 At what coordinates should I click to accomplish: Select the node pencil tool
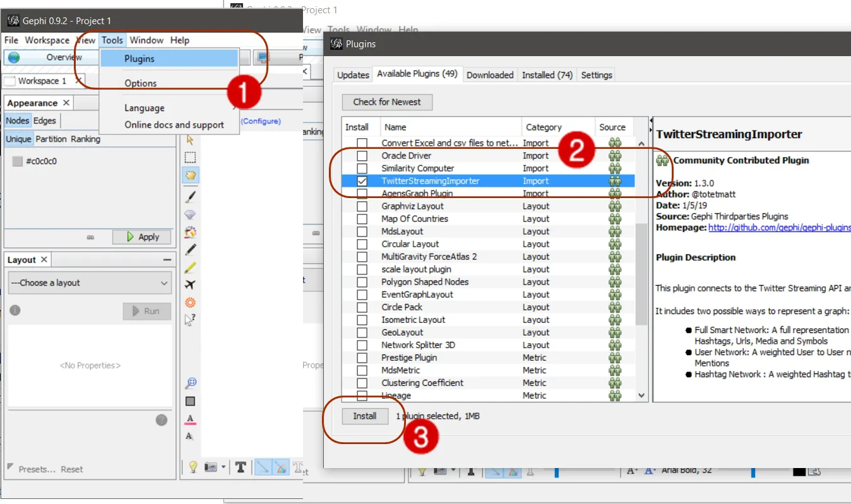point(190,250)
